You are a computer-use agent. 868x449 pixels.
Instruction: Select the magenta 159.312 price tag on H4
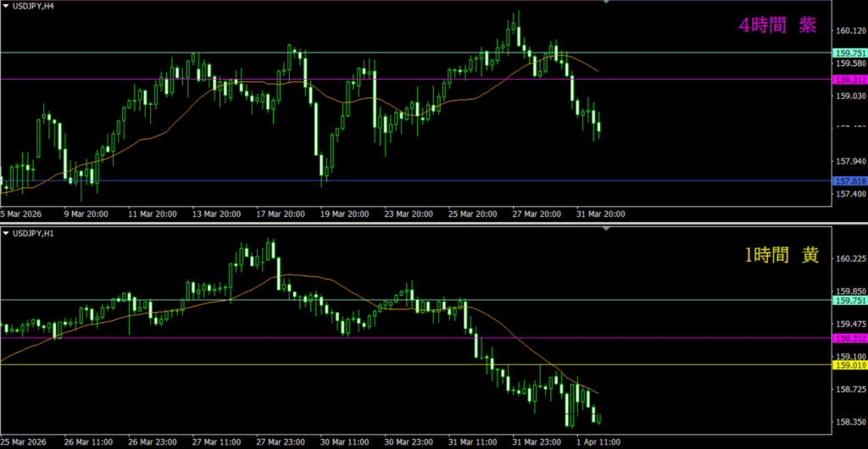pos(850,80)
